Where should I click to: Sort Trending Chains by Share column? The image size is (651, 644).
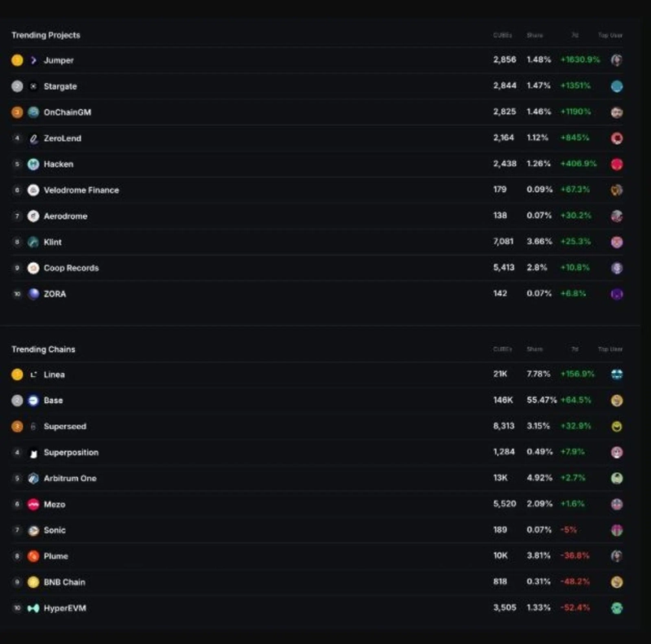pos(535,349)
